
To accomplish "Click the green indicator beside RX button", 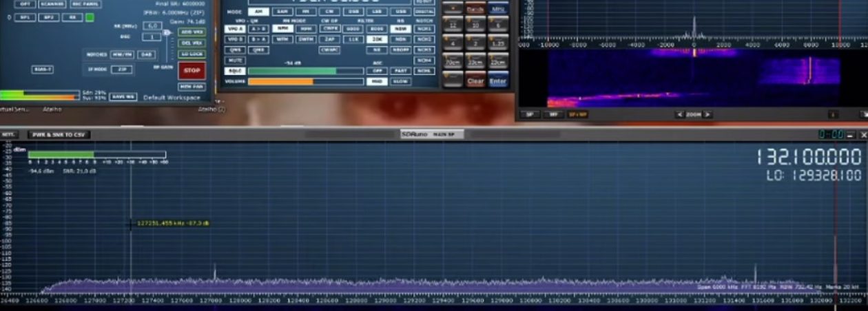I will coord(90,17).
